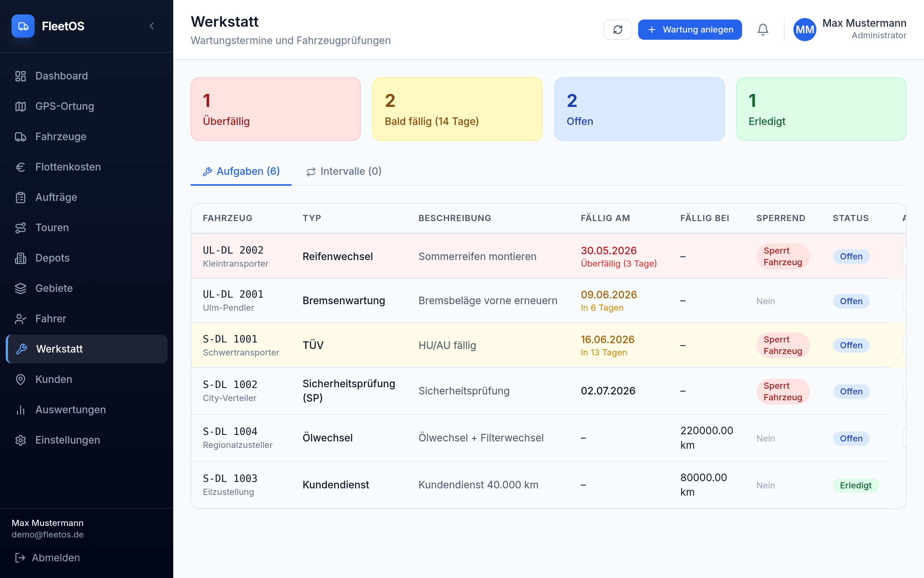Image resolution: width=924 pixels, height=578 pixels.
Task: Click the FleetOS truck logo icon
Action: tap(23, 26)
